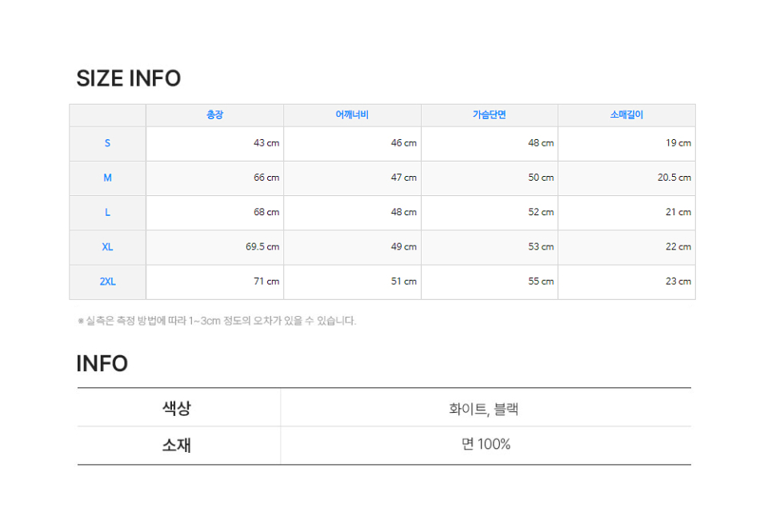This screenshot has height=532, width=768.
Task: Click the 소매길이 column header
Action: pyautogui.click(x=626, y=115)
